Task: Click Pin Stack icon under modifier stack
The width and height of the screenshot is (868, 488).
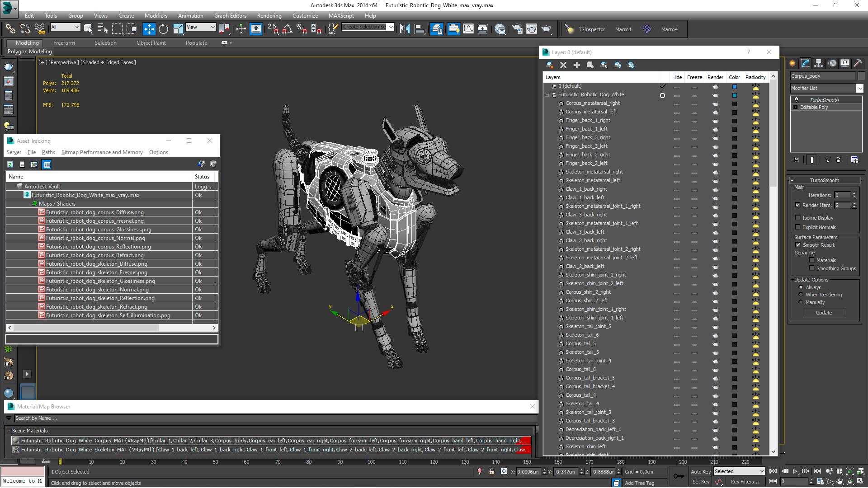Action: [x=796, y=160]
